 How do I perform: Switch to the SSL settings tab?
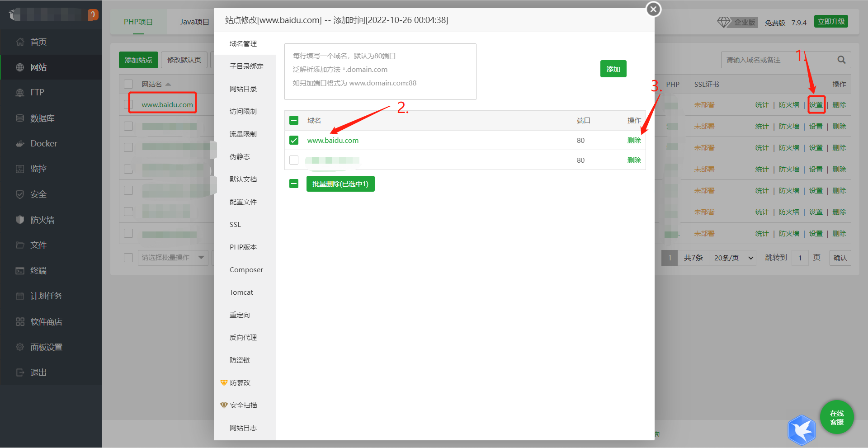click(x=235, y=225)
